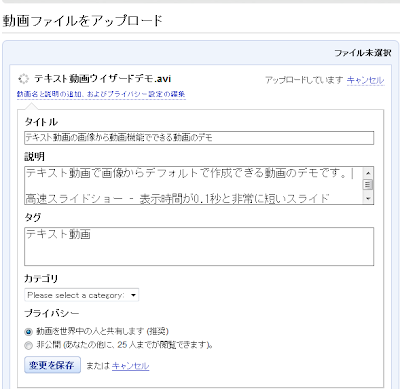Click the ファイル未選択 file chooser text
The image size is (400, 389).
click(363, 53)
